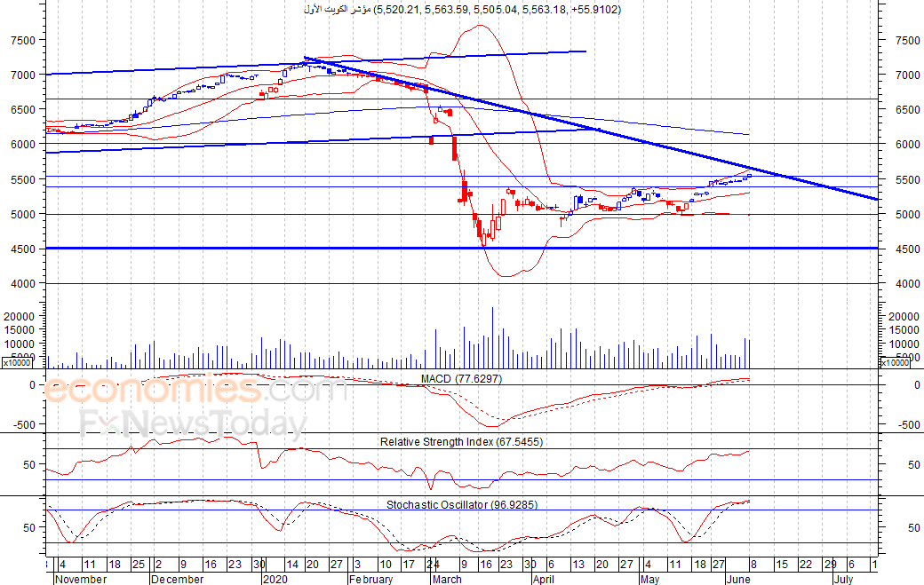Select the February month label

pos(370,579)
